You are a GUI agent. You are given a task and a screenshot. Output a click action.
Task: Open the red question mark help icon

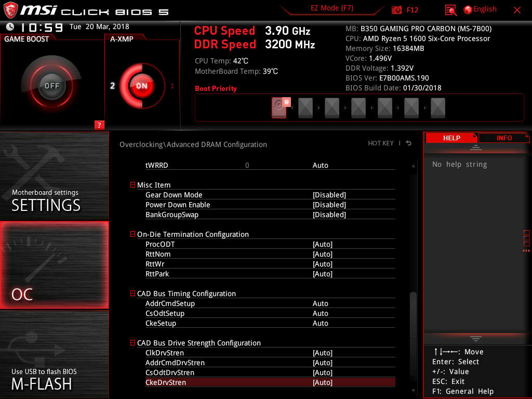tap(99, 125)
